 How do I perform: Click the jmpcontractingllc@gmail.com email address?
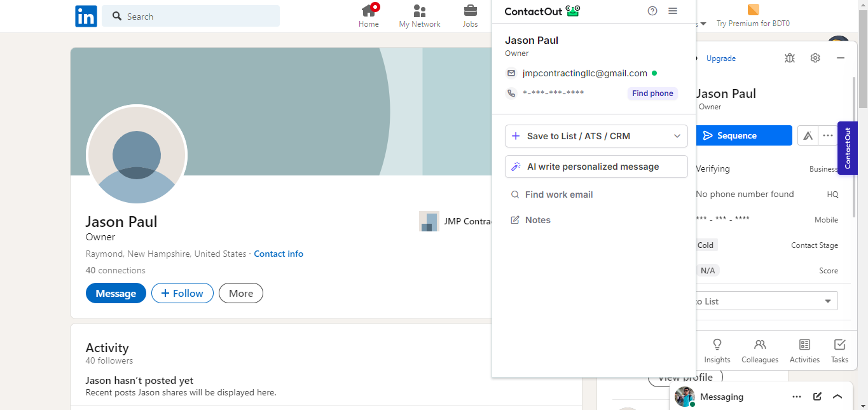(585, 73)
